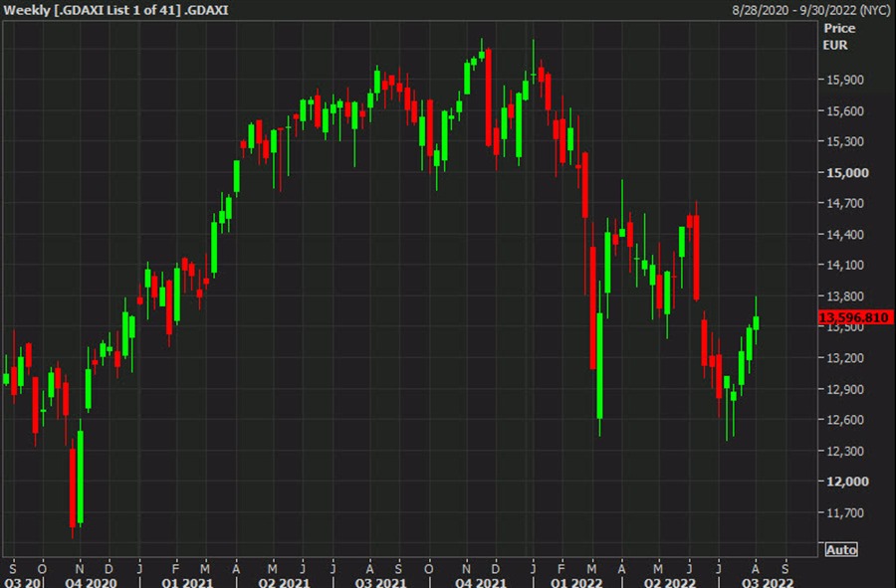Select the Q3 2022 quarter label
Viewport: 896px width, 588px height.
coord(768,582)
